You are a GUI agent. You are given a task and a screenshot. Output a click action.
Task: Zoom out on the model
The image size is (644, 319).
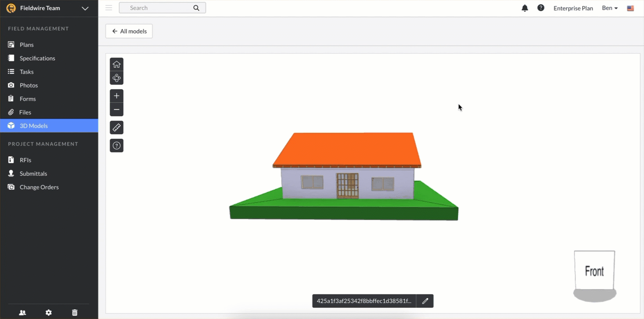tap(117, 109)
